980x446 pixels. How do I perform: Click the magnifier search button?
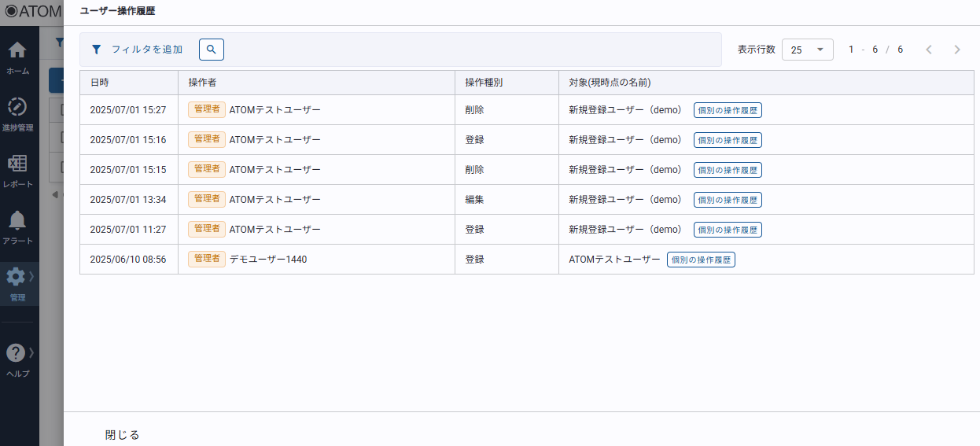pyautogui.click(x=211, y=50)
